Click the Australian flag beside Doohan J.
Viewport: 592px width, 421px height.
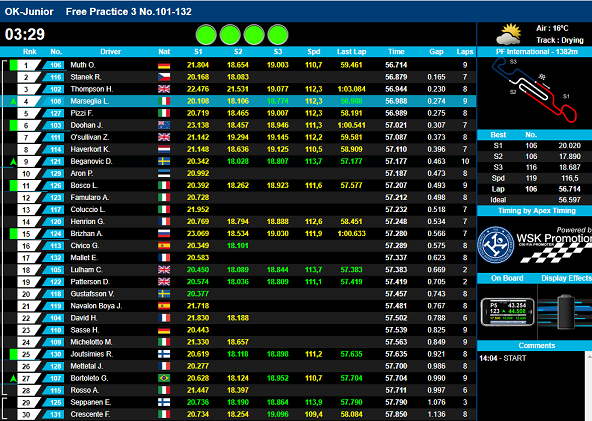point(164,125)
